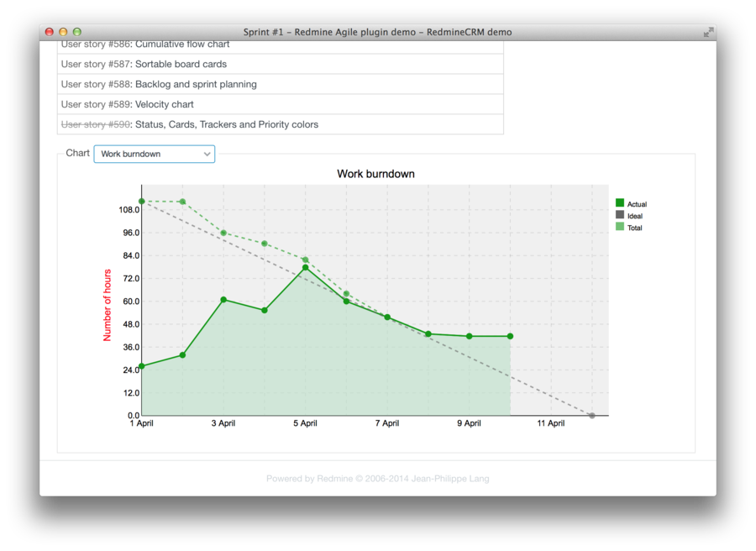Click the yellow minimize window button

63,32
